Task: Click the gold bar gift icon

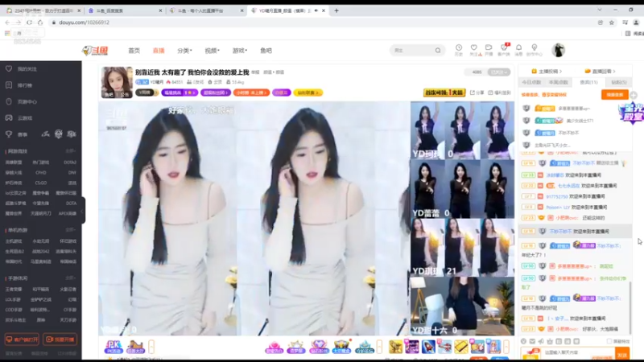Action: (x=460, y=347)
